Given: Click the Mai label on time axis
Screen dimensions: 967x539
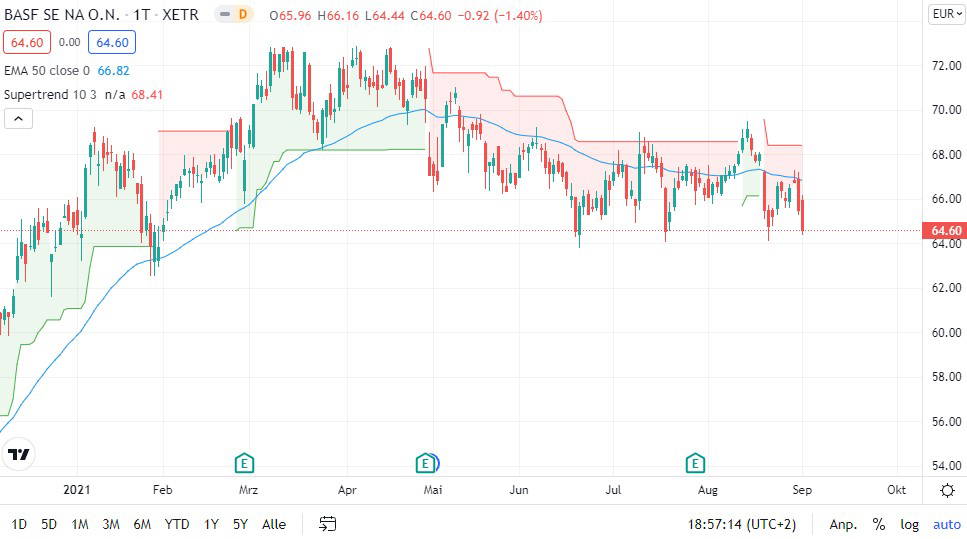Looking at the screenshot, I should click(x=433, y=490).
